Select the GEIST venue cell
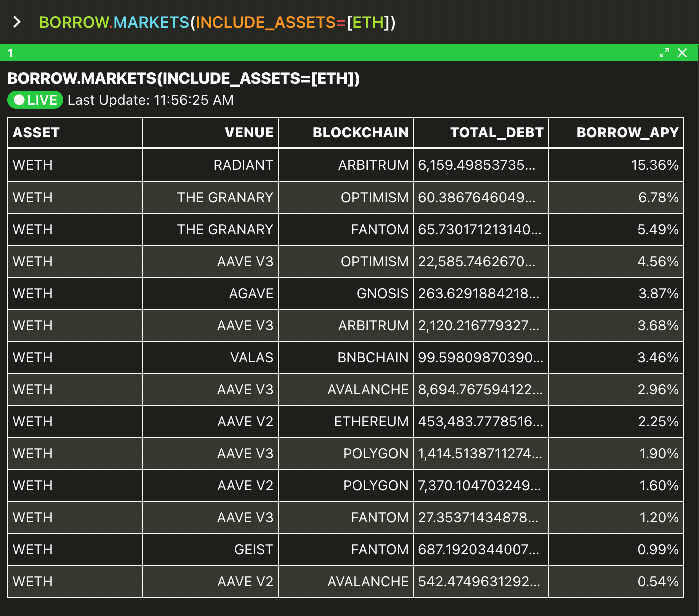 [211, 549]
